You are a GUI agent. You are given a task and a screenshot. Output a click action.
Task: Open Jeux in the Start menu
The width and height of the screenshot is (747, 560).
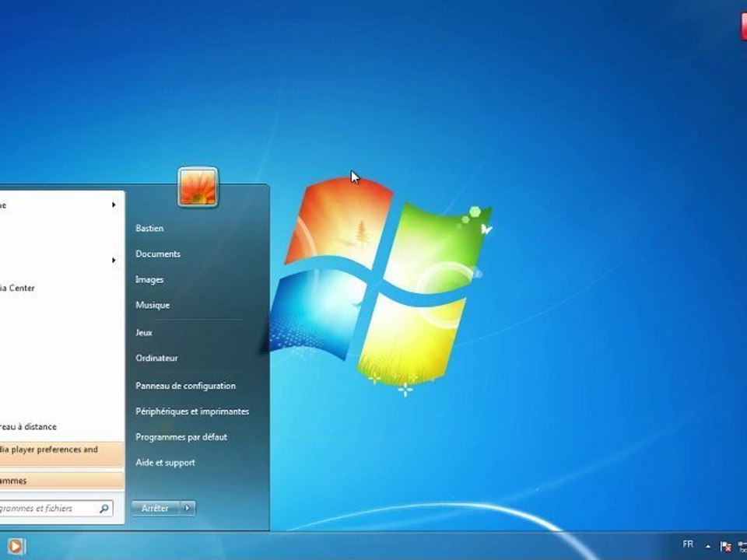tap(144, 332)
